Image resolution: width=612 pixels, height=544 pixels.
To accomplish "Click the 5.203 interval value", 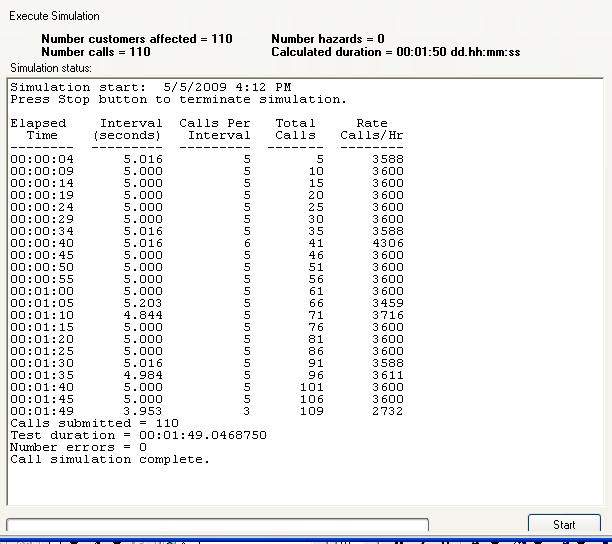I will pyautogui.click(x=142, y=303).
